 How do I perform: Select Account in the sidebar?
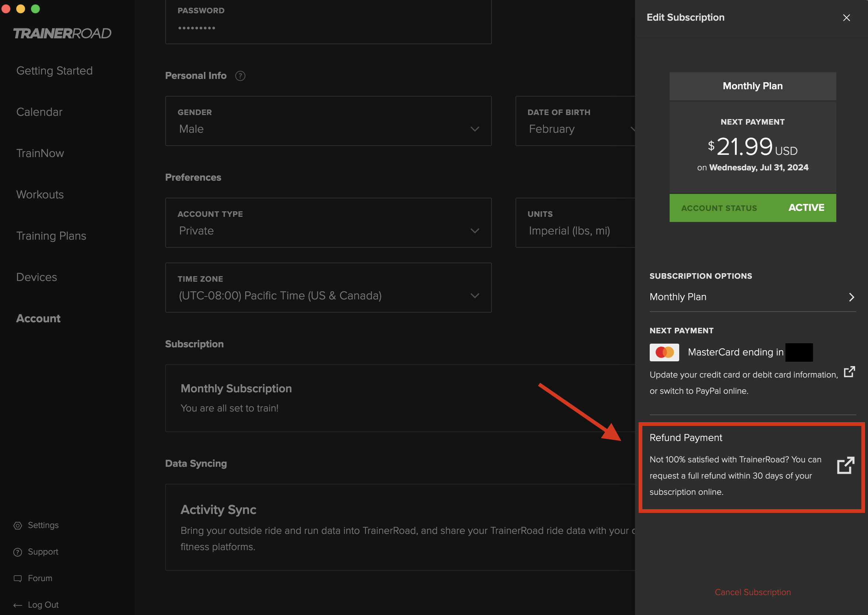(38, 319)
